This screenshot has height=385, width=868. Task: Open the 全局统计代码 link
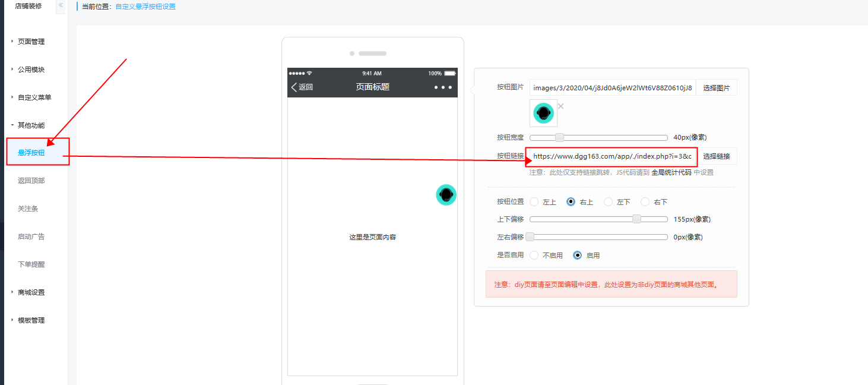click(671, 172)
